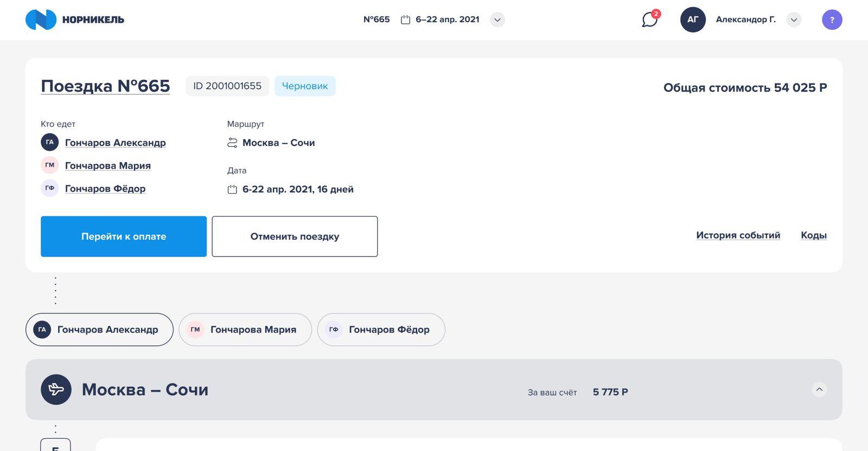
Task: Open the Гончарова Мария traveler link
Action: click(x=107, y=165)
